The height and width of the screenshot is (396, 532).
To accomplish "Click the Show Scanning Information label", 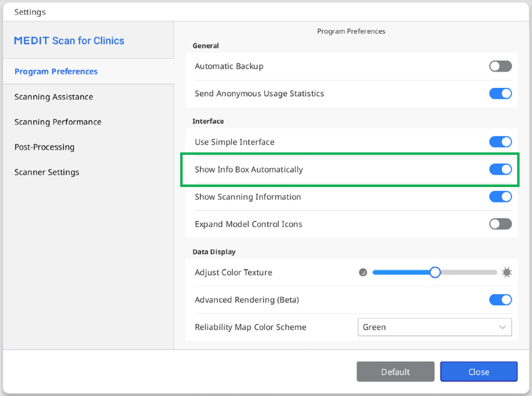I will [x=248, y=197].
